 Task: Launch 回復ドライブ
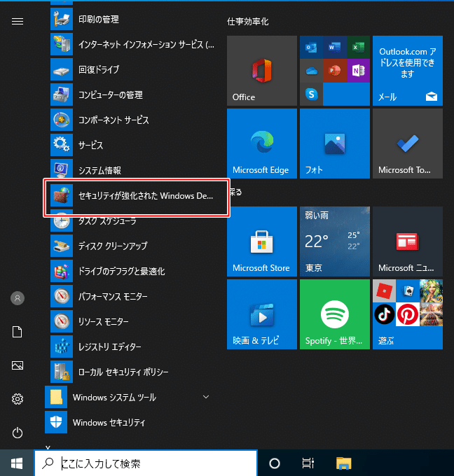[x=131, y=69]
